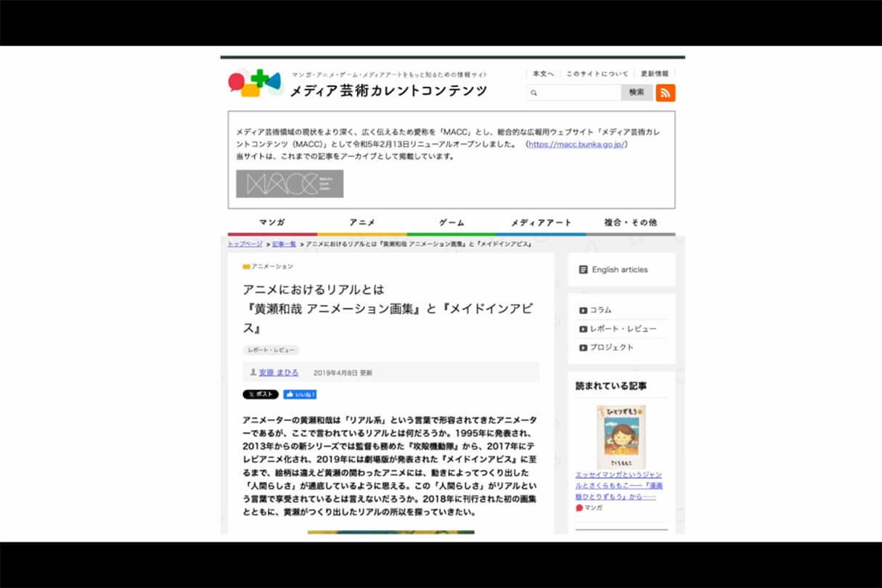Share article via the ポスト button
The height and width of the screenshot is (588, 882).
click(x=259, y=394)
